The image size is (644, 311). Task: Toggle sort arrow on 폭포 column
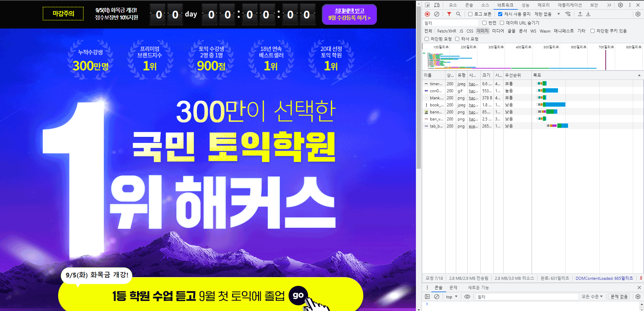click(x=639, y=75)
